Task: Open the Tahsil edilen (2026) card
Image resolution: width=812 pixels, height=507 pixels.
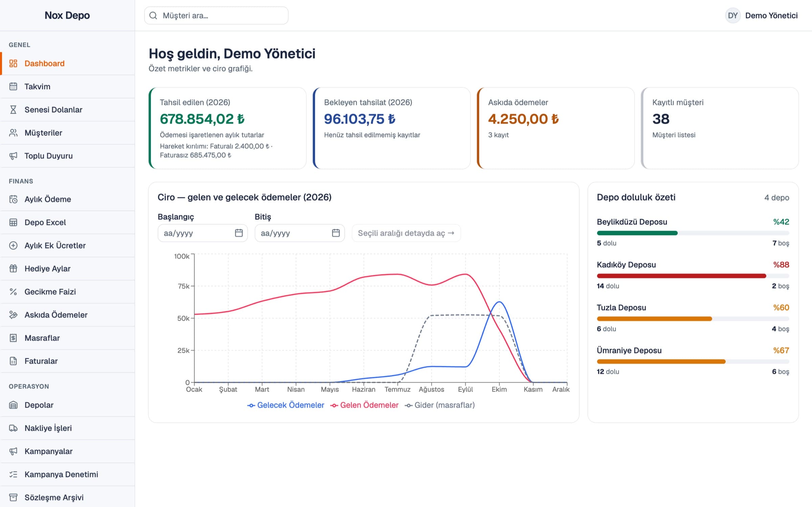Action: 227,128
